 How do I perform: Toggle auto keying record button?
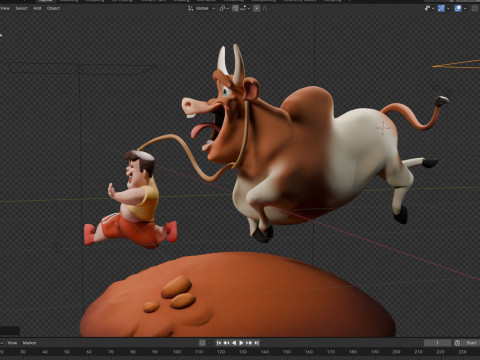(x=202, y=343)
